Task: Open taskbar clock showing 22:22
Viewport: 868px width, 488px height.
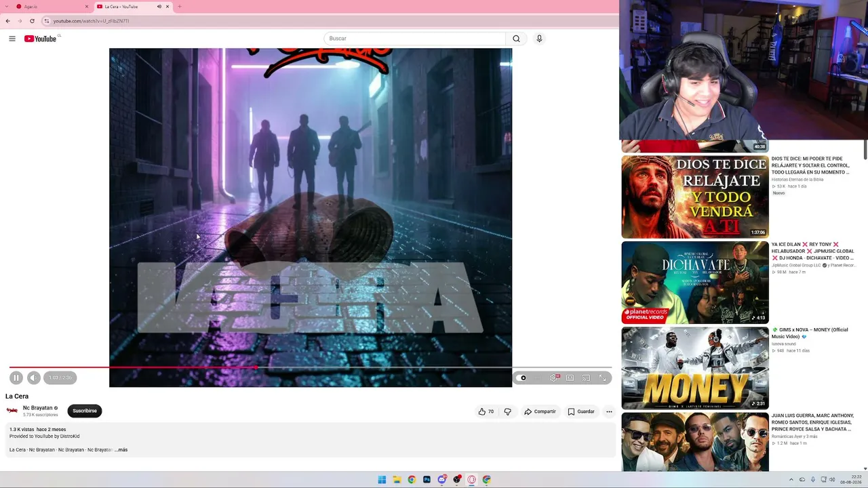Action: click(x=851, y=480)
